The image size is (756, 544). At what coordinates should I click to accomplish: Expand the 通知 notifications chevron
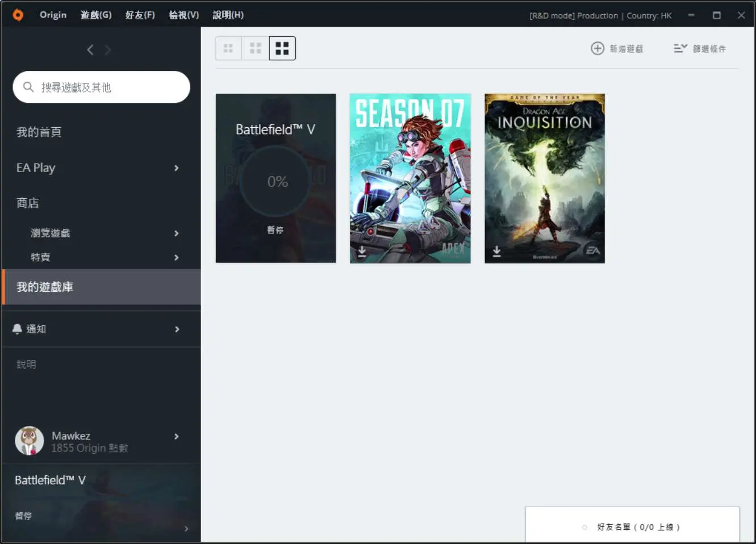click(x=177, y=329)
